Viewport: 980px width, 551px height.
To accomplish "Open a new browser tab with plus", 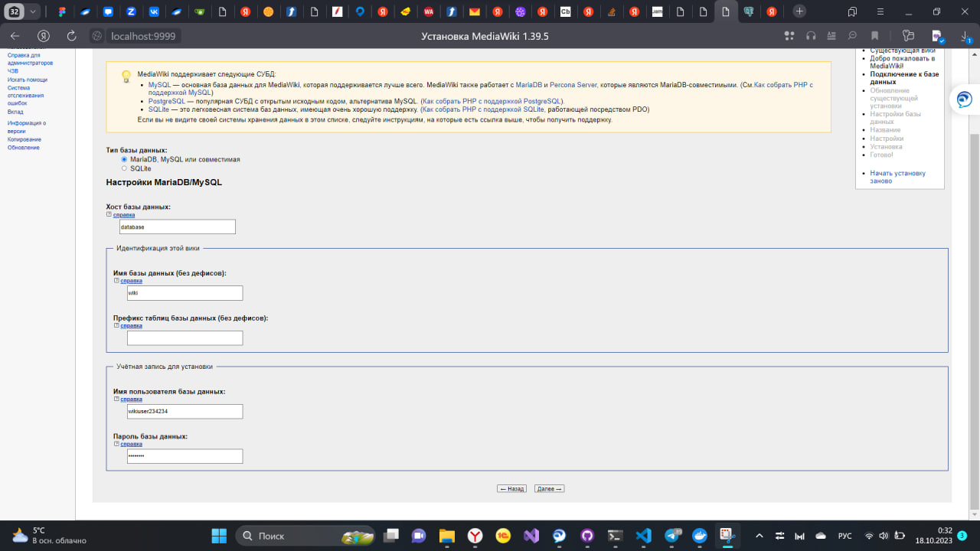I will click(799, 11).
